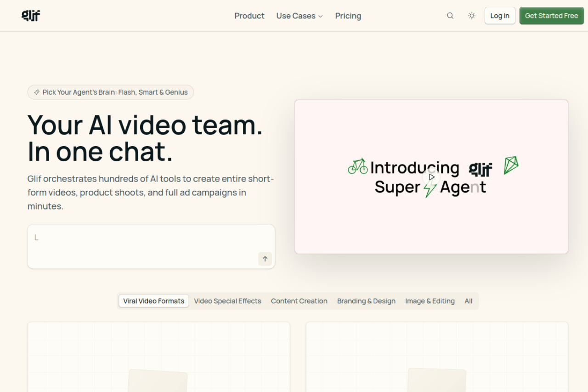Play the Introducing Super Agent video
The height and width of the screenshot is (392, 588).
(431, 177)
